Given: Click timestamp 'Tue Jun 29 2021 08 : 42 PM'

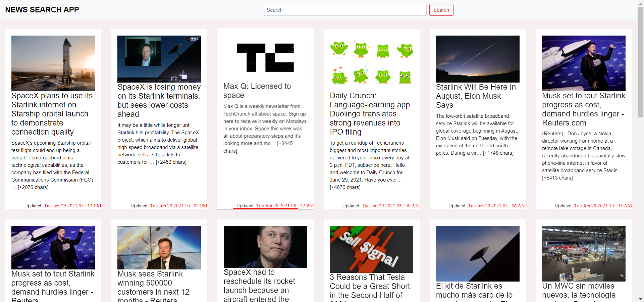Looking at the screenshot, I should coord(285,206).
